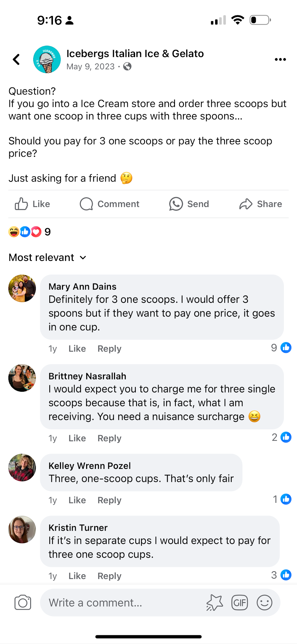Viewport: 297px width, 644px height.
Task: Show likes on Mary Ann Dains' comment
Action: tap(281, 348)
